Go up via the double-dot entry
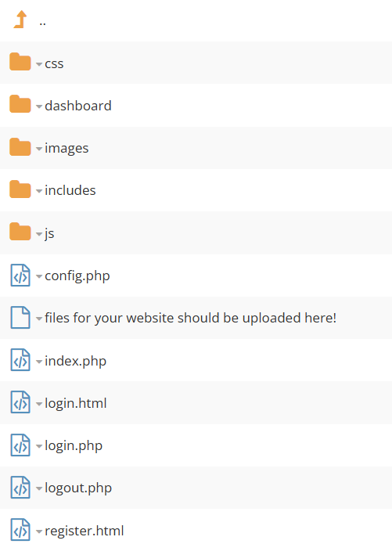This screenshot has width=392, height=544. tap(42, 23)
